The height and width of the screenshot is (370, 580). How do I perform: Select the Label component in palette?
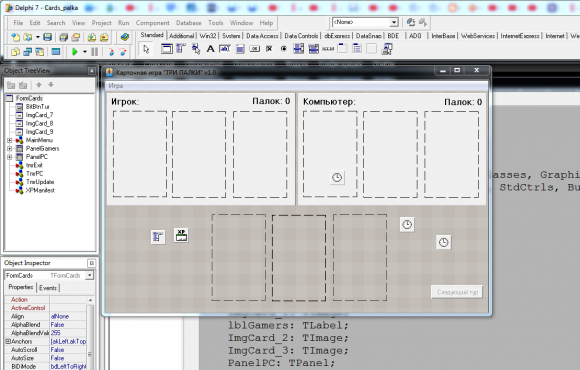tap(210, 49)
